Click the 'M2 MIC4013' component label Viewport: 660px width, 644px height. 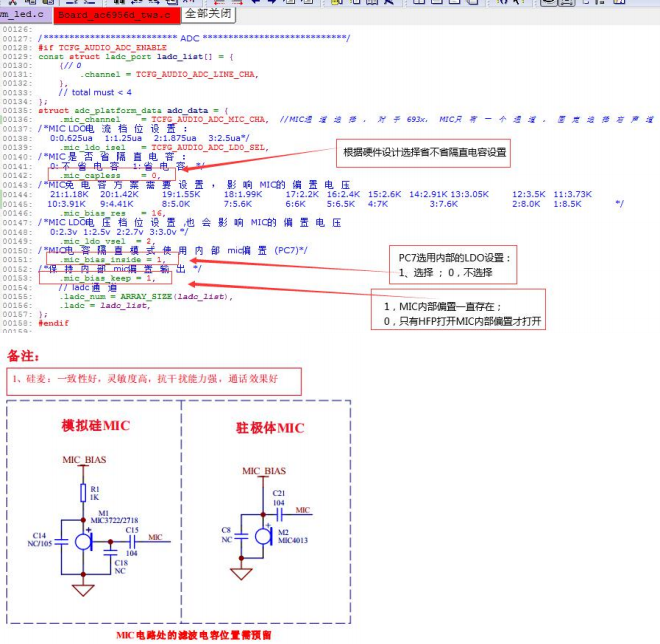[x=293, y=536]
